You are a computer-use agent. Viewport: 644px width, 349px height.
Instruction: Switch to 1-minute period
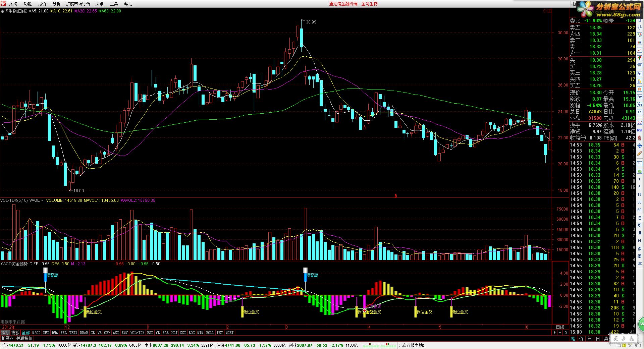(640, 179)
